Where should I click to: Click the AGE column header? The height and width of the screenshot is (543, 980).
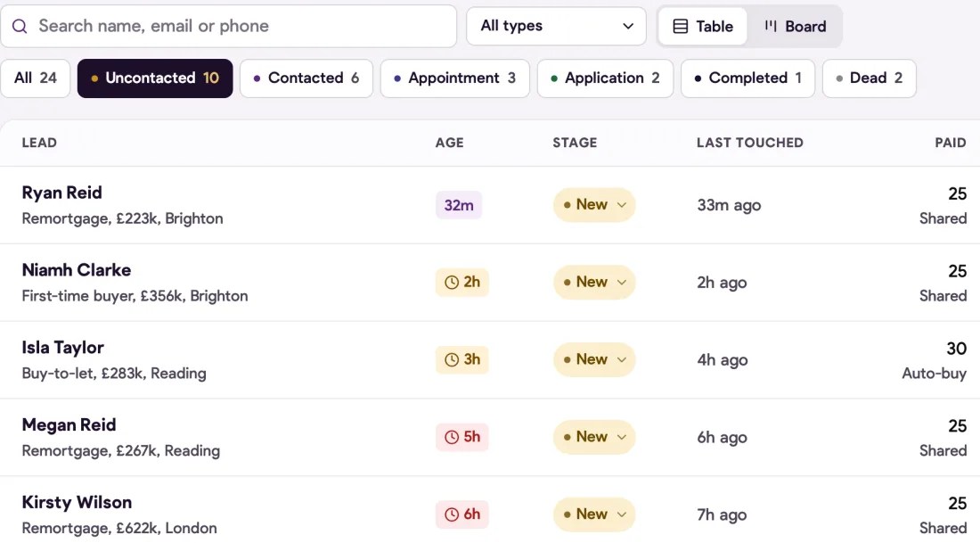coord(449,143)
